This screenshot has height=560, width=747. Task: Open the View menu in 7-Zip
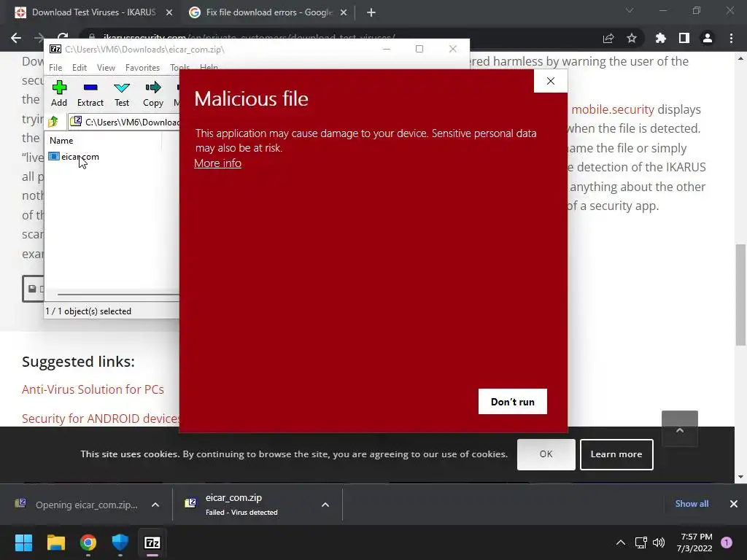click(x=106, y=68)
